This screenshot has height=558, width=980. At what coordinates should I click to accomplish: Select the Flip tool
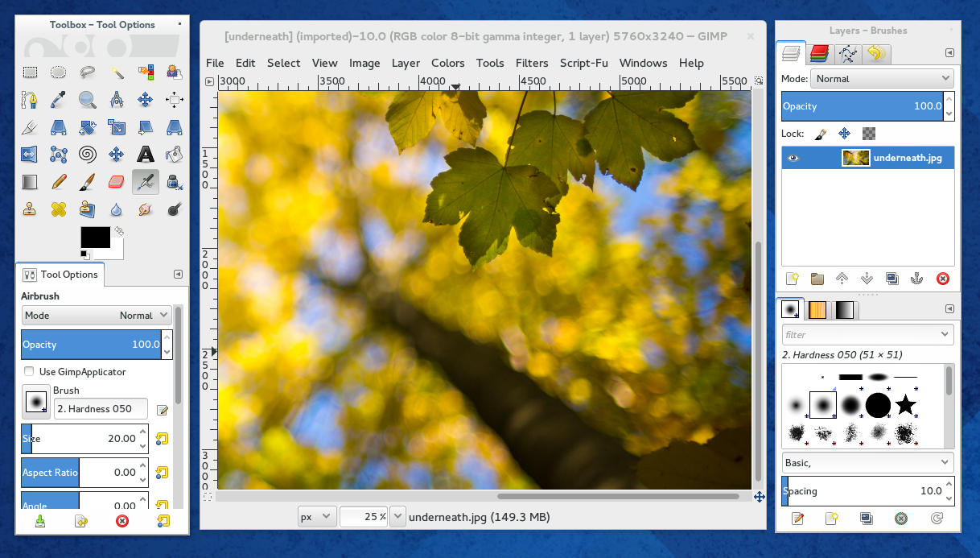pos(30,154)
